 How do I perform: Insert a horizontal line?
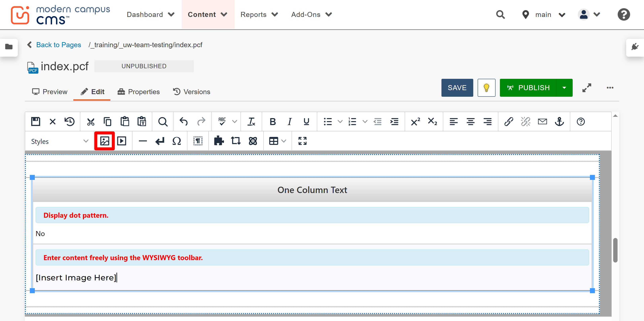tap(143, 141)
